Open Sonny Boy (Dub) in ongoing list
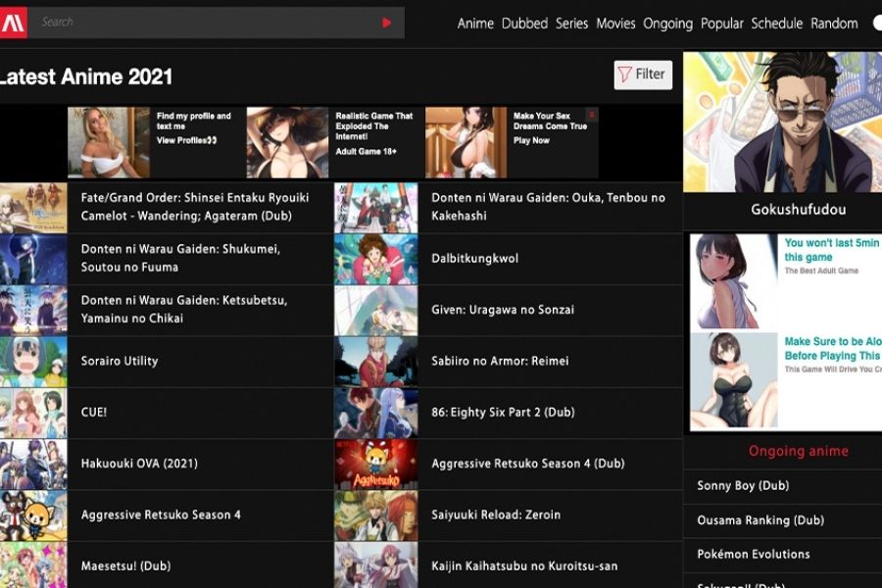Image resolution: width=882 pixels, height=588 pixels. click(743, 485)
